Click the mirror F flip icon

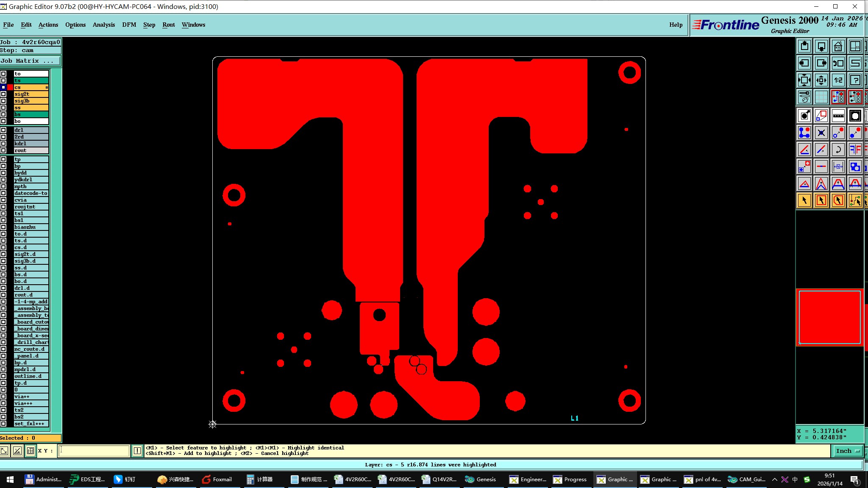pyautogui.click(x=855, y=150)
